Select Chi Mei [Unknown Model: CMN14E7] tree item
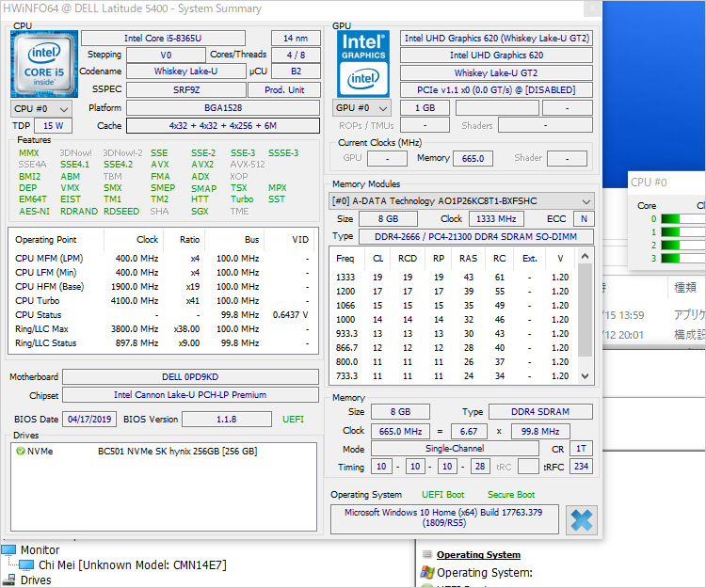This screenshot has height=588, width=706. 133,564
